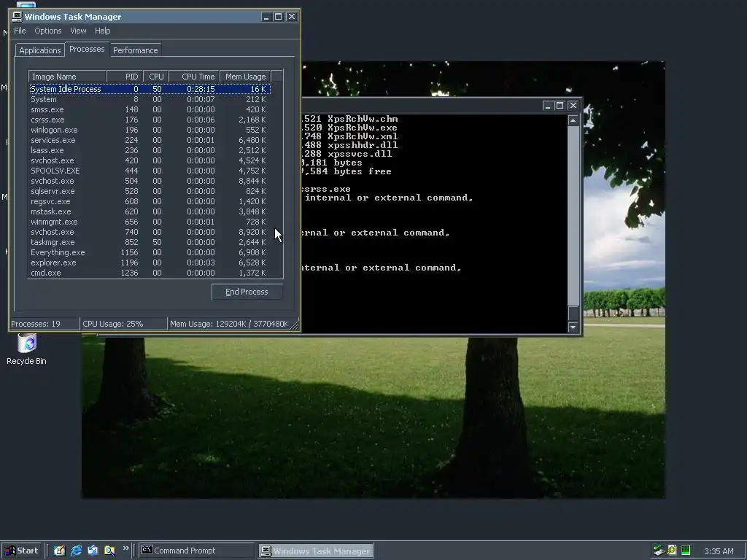Open the Options menu

click(47, 31)
